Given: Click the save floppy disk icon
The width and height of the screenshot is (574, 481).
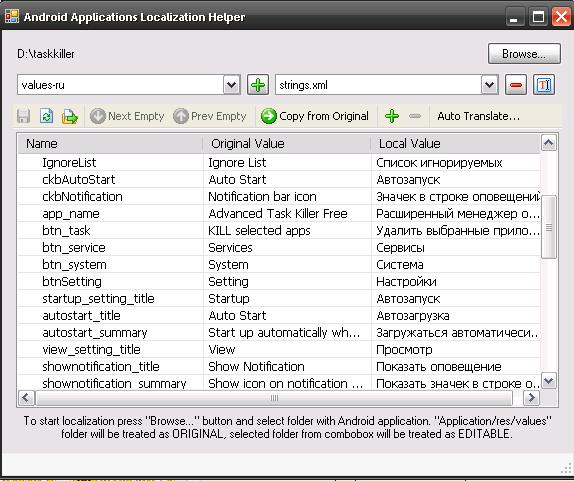Looking at the screenshot, I should tap(23, 116).
